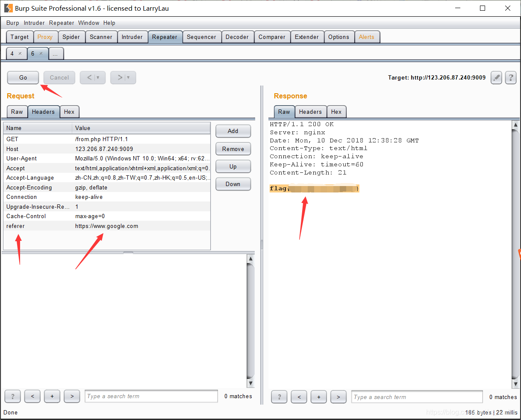Click the request search help button
521x420 pixels.
[x=13, y=396]
